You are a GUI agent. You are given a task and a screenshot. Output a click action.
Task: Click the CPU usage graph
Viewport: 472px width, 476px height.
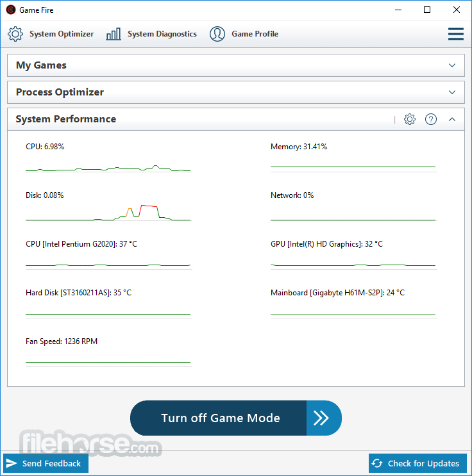(x=109, y=168)
